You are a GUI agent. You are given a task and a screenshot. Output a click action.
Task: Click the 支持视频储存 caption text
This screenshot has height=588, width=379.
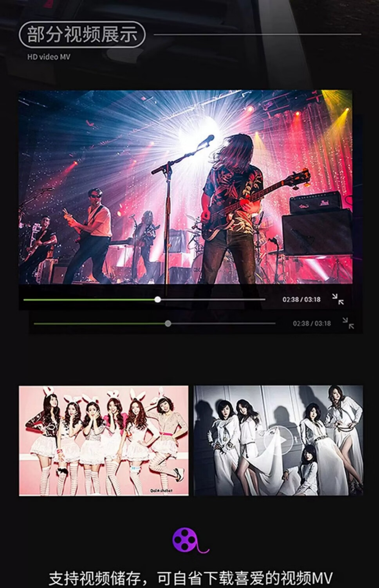click(190, 578)
